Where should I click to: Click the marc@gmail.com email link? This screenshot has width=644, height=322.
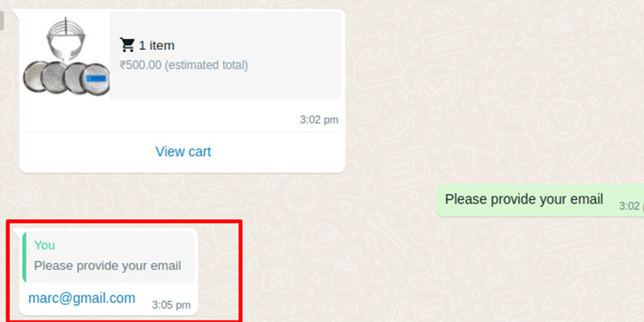click(82, 298)
